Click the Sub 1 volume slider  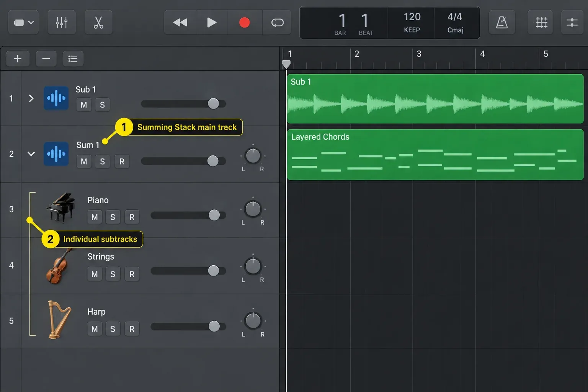coord(184,104)
